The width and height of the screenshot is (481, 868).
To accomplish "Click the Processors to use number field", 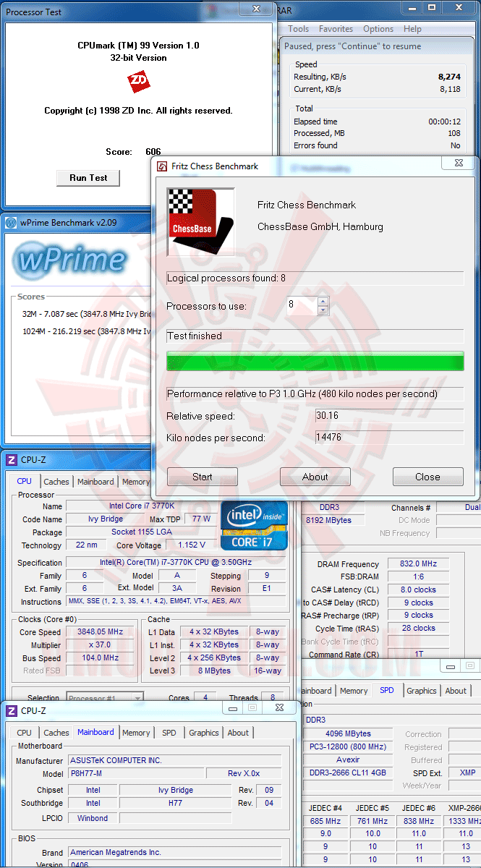I will (x=301, y=305).
